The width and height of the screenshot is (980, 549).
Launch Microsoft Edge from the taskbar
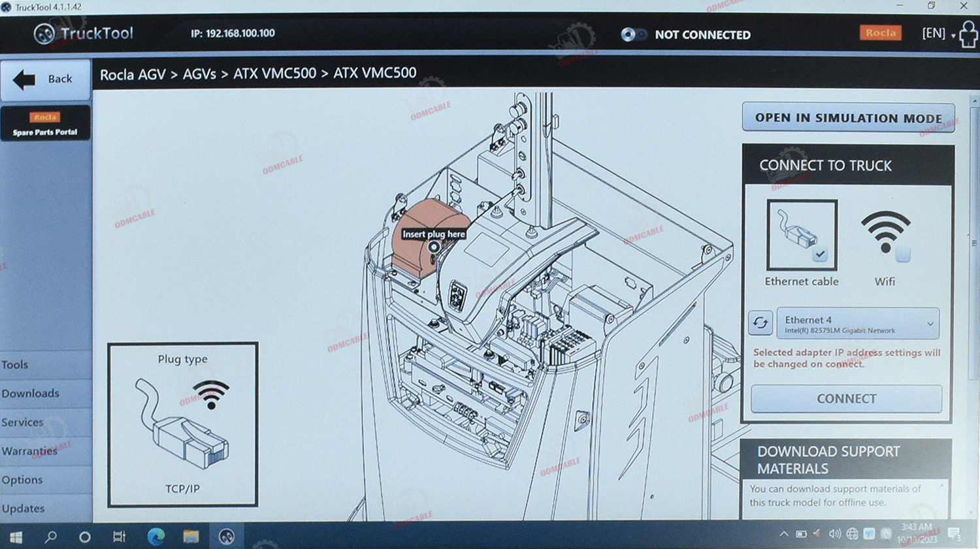pyautogui.click(x=155, y=537)
